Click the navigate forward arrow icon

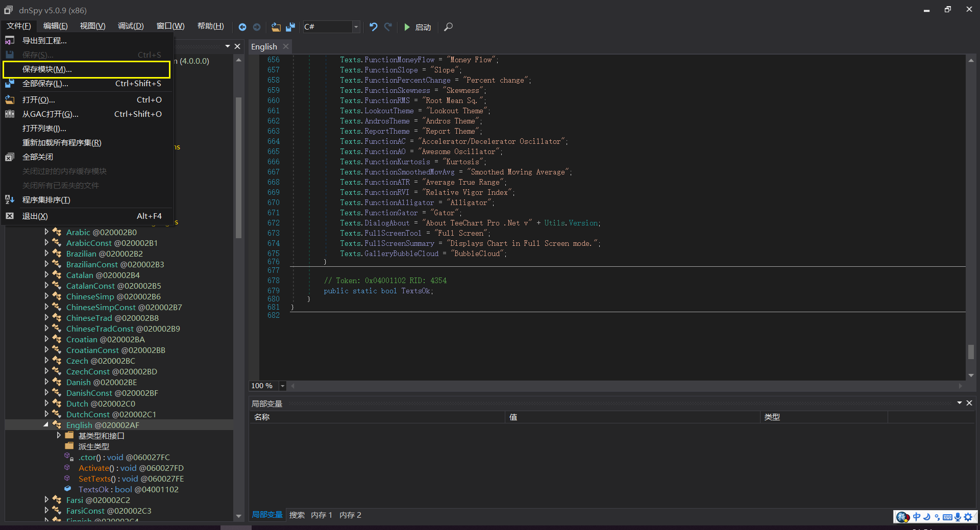pyautogui.click(x=257, y=27)
